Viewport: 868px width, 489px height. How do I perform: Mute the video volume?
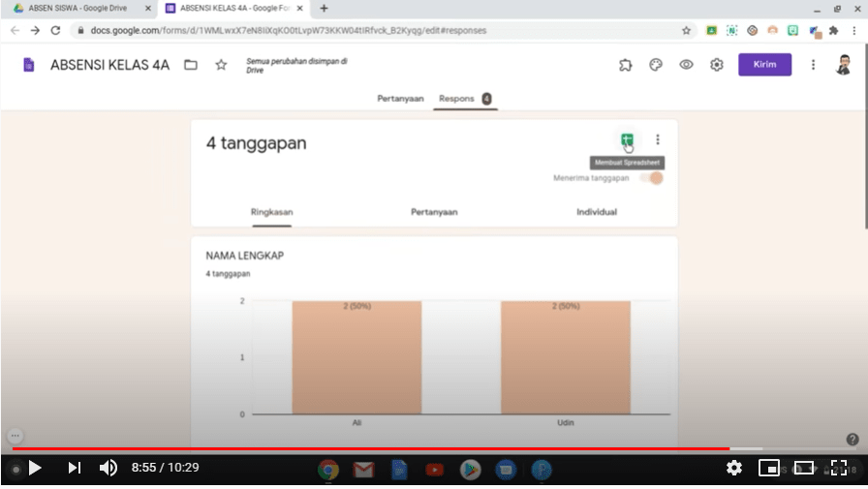pos(108,468)
